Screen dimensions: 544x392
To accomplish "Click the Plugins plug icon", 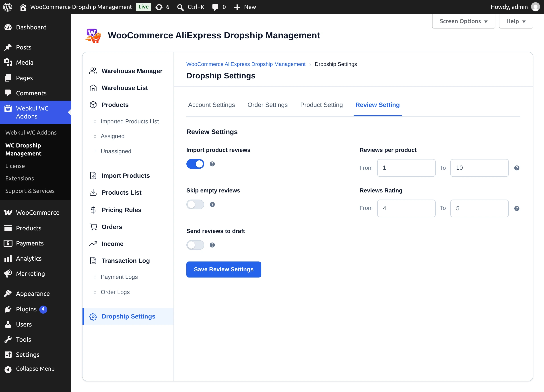I will 8,309.
